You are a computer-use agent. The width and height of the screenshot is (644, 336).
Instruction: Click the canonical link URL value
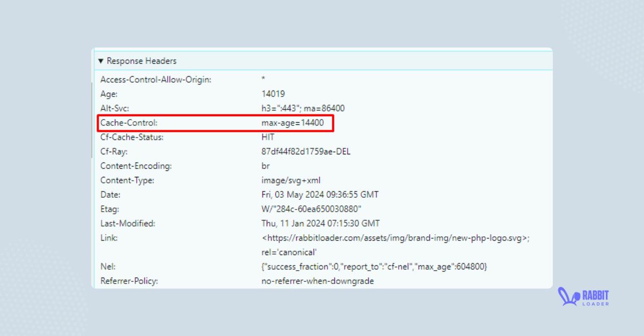[x=396, y=238]
